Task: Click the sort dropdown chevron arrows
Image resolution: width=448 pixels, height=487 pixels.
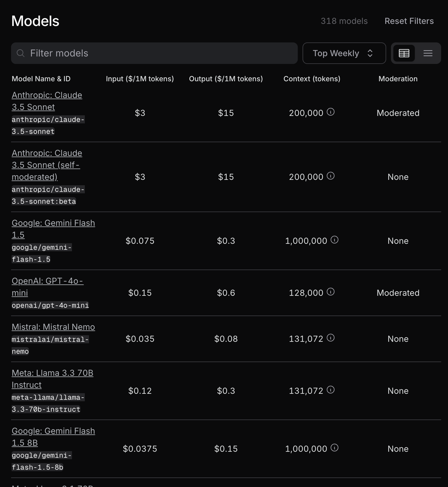Action: (370, 53)
